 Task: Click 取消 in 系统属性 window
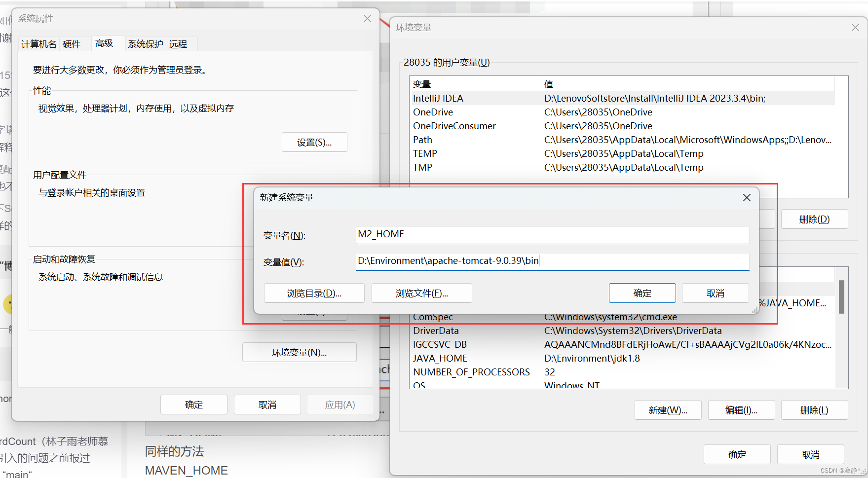point(267,404)
